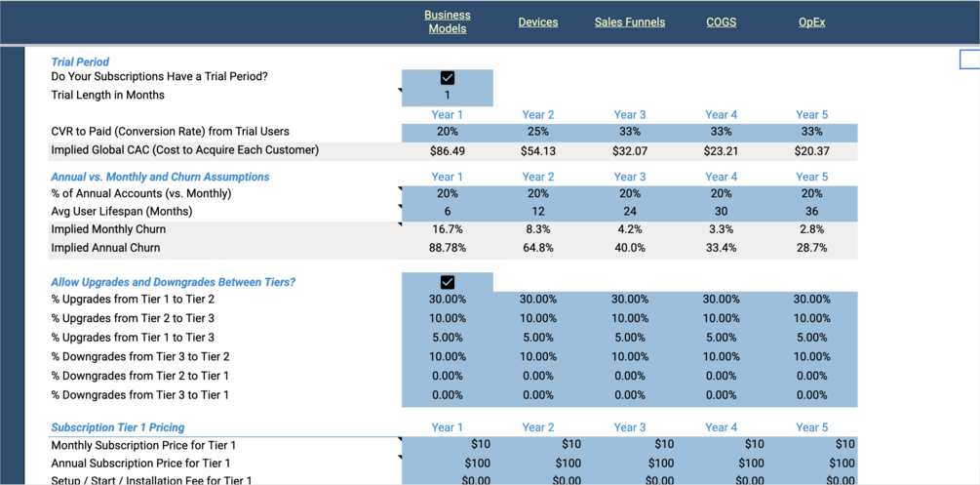Select Year 1 Tier 3 to Tier 1 downgrades cell
This screenshot has height=485, width=980.
pyautogui.click(x=448, y=395)
